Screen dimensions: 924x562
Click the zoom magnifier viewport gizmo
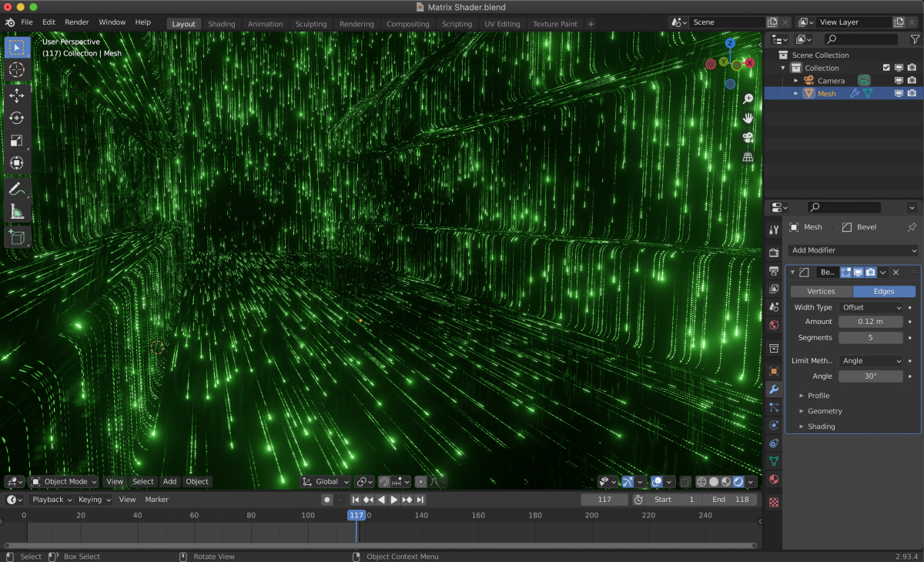click(747, 99)
